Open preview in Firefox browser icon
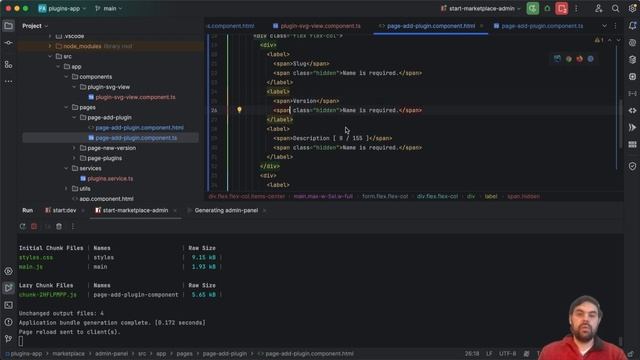This screenshot has width=640, height=360. (580, 59)
